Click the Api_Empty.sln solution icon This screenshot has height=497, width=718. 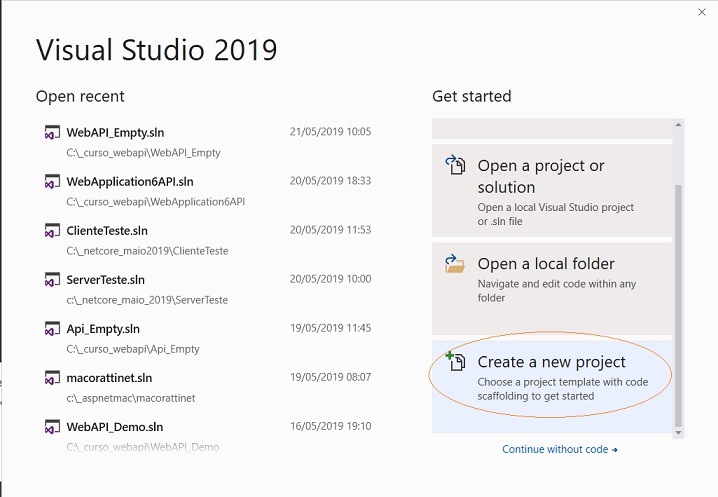52,328
